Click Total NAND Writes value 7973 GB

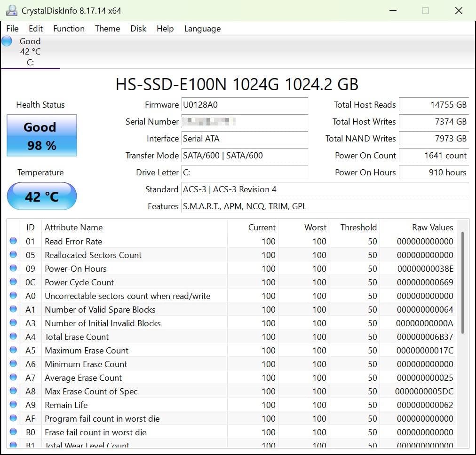tap(434, 139)
